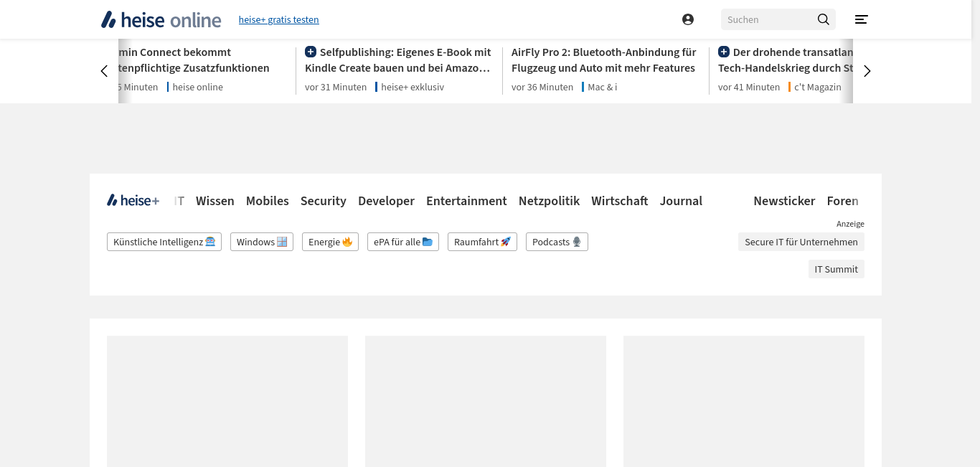Click the 'vor 36 Minuten' timestamp

[x=542, y=87]
